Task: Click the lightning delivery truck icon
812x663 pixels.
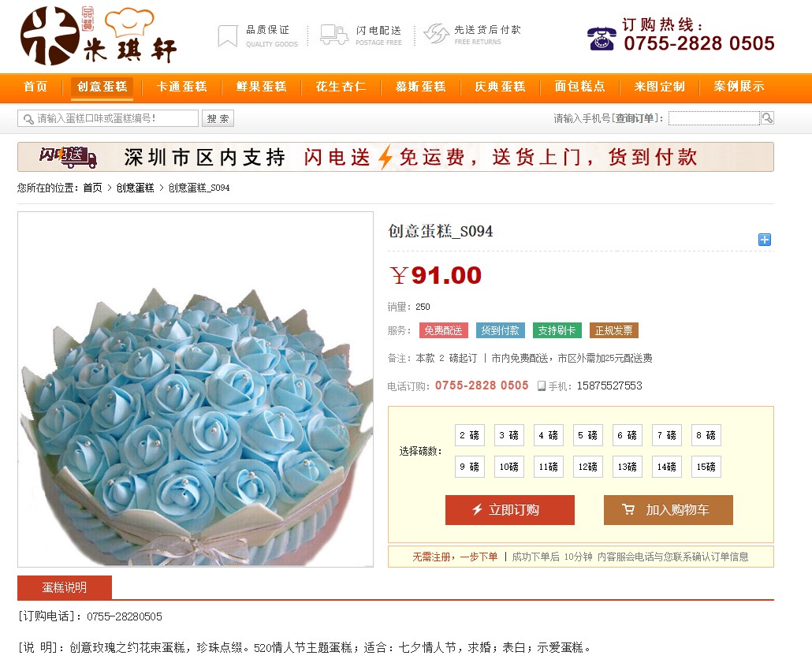Action: (x=334, y=35)
